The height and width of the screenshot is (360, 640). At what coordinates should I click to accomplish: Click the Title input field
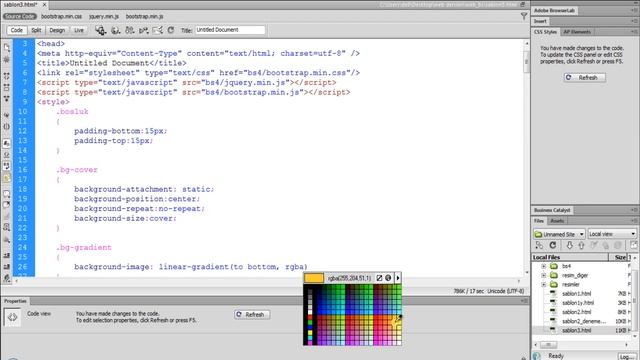(x=230, y=30)
